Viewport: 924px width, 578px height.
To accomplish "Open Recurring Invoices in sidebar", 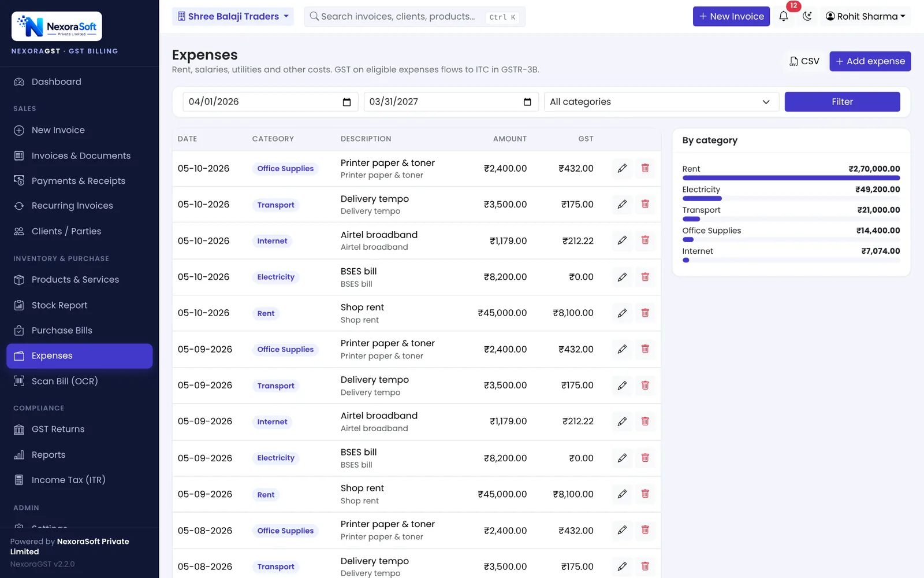I will [80, 206].
